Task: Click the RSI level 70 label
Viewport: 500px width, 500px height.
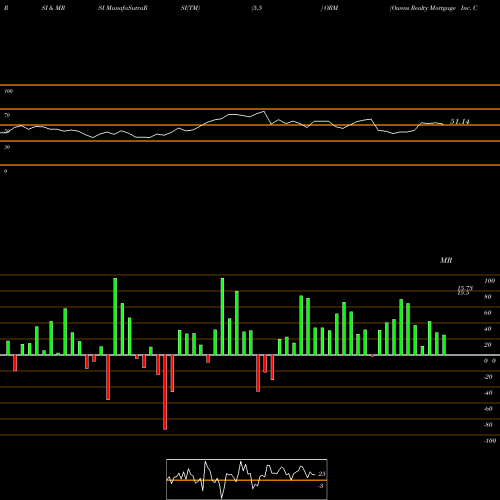Action: (7, 115)
